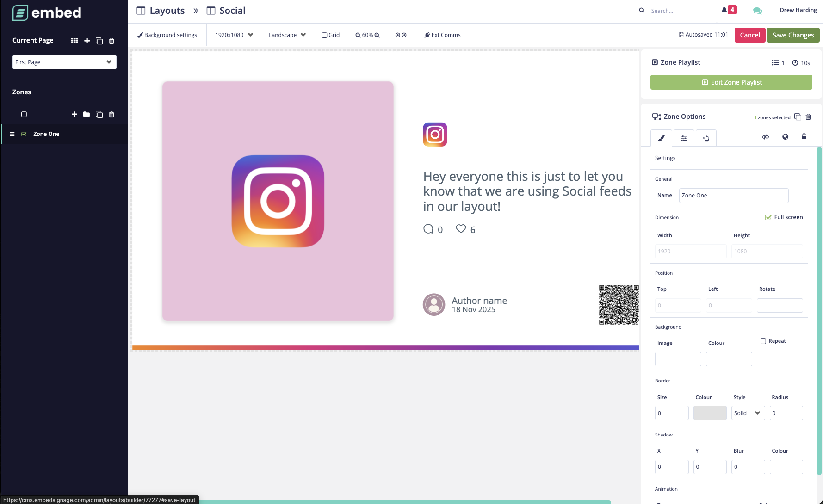Open the border style Solid dropdown

click(x=748, y=413)
